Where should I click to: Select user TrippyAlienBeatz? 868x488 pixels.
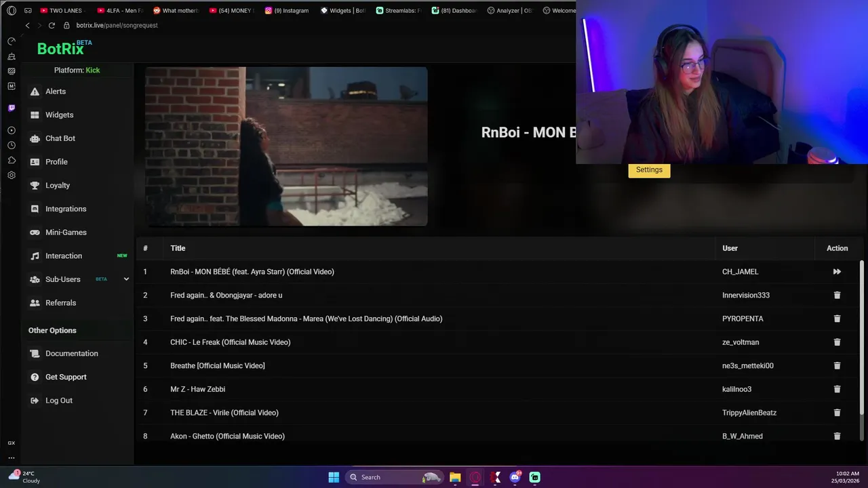pos(749,413)
